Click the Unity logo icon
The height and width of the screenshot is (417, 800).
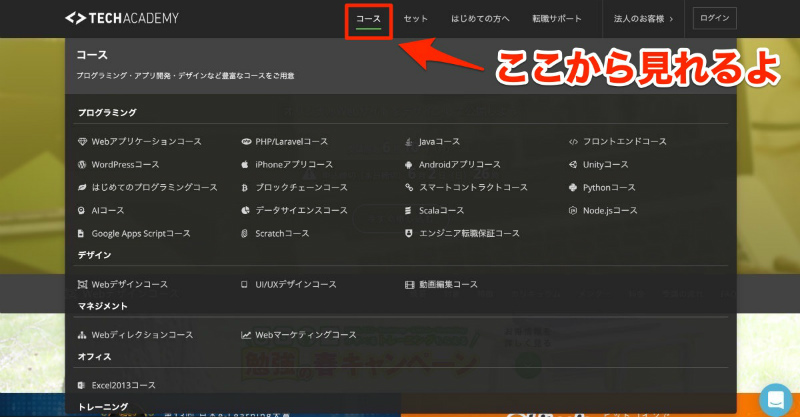(573, 165)
